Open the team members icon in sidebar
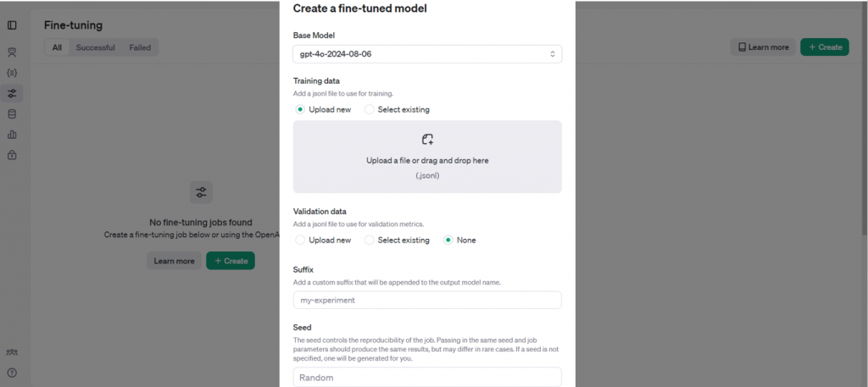Image resolution: width=868 pixels, height=387 pixels. click(x=12, y=352)
